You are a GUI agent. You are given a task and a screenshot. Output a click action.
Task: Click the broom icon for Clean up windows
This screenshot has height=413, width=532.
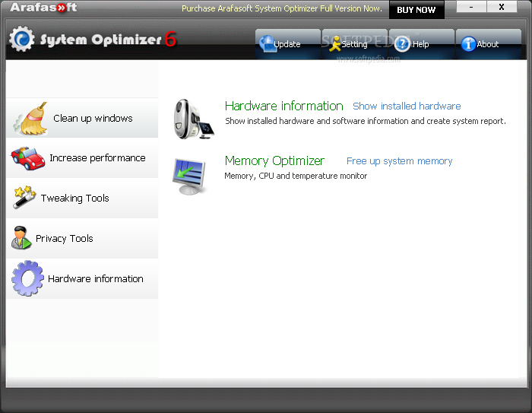pos(30,119)
